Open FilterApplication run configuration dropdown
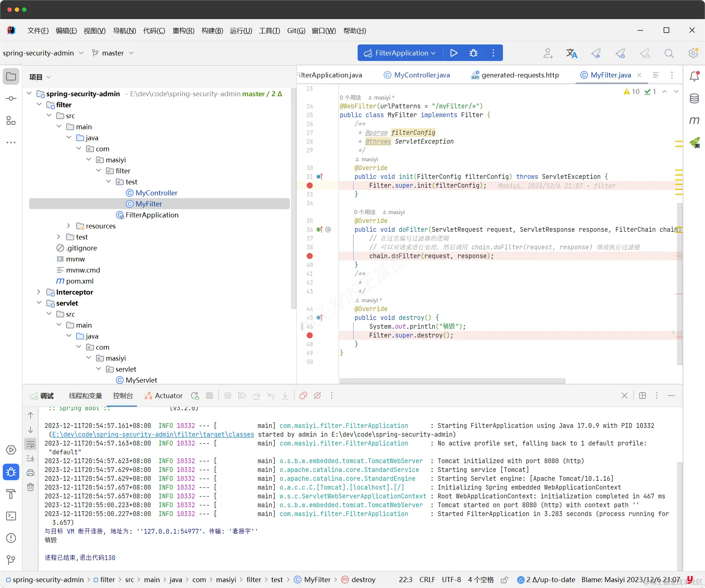The height and width of the screenshot is (588, 705). point(400,53)
